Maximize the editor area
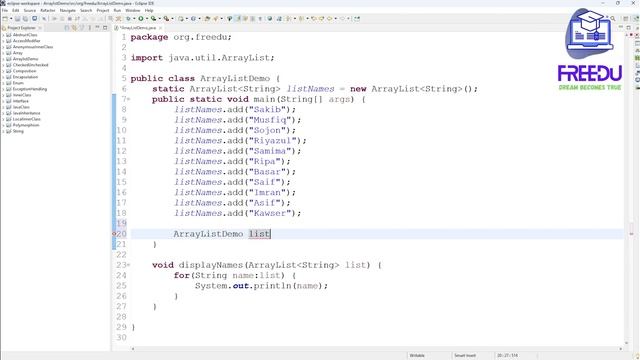 [x=629, y=28]
